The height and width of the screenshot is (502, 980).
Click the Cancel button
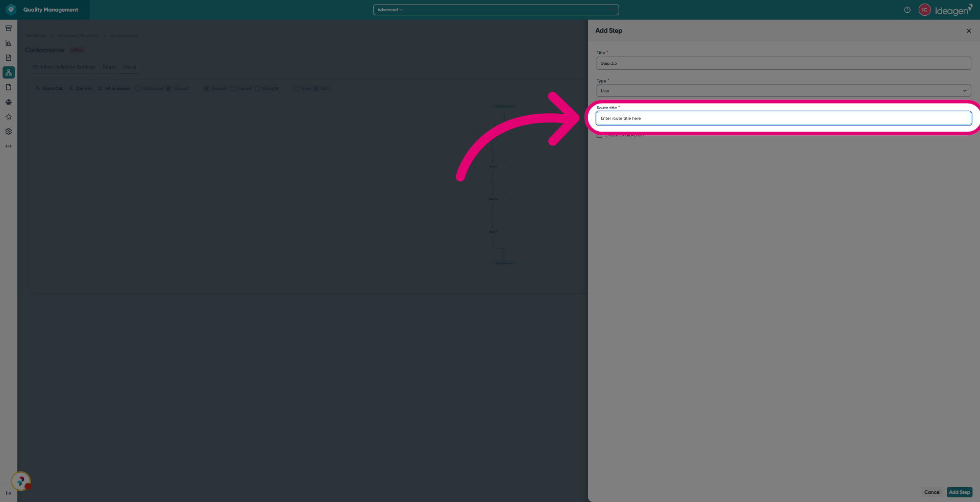(932, 492)
